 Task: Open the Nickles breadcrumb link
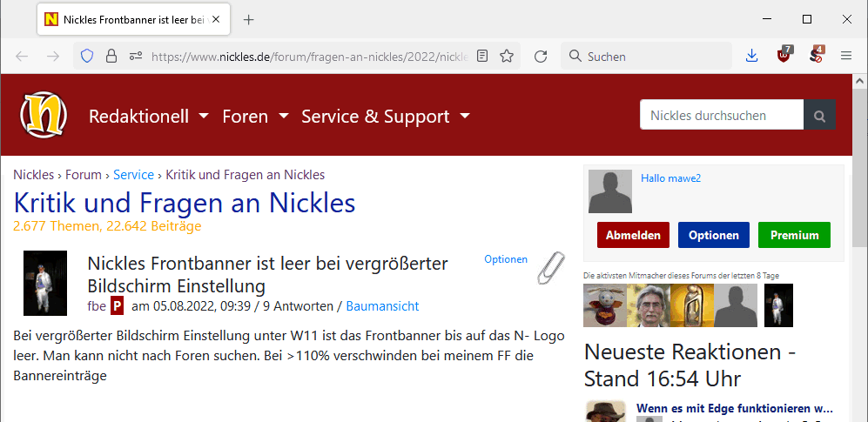(34, 175)
